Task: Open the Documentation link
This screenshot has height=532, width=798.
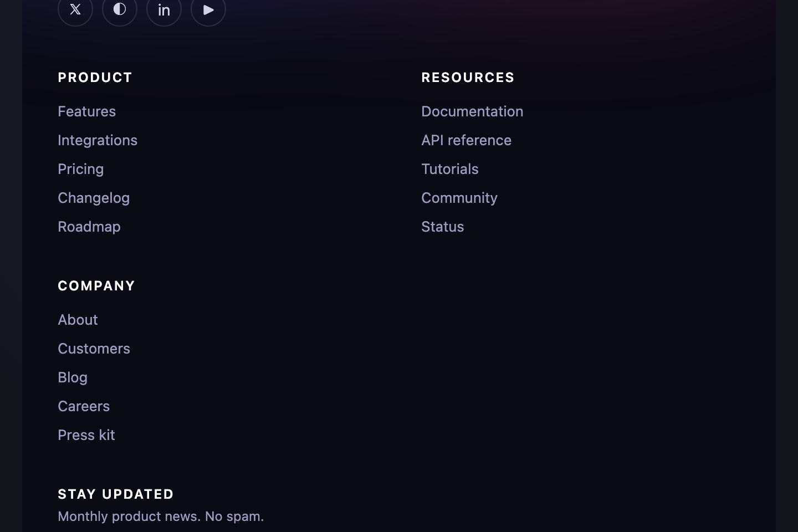Action: (472, 111)
